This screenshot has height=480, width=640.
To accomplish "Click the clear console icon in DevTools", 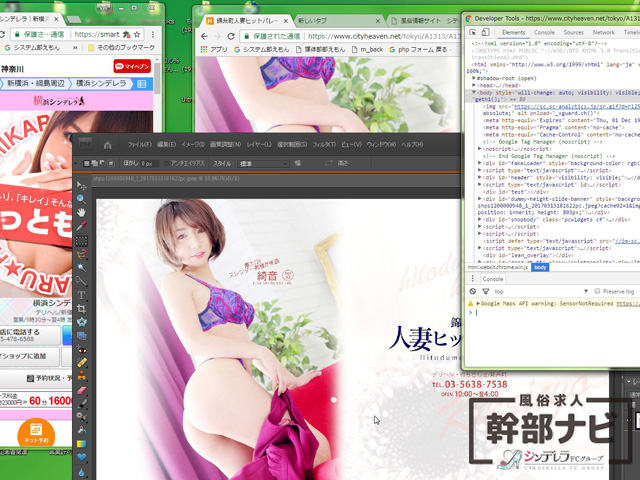I will [473, 291].
